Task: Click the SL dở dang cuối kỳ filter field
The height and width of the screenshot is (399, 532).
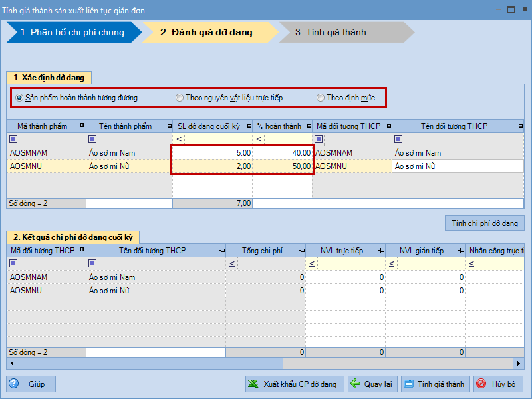Action: point(218,139)
